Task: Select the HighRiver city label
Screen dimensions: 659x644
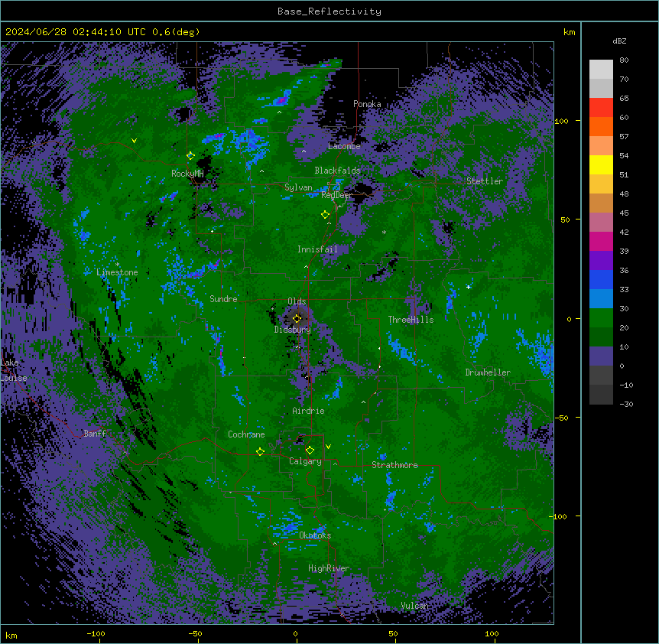Action: click(329, 568)
